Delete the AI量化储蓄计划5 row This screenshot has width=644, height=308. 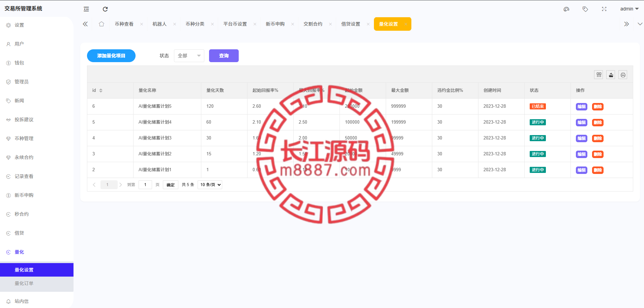click(598, 107)
